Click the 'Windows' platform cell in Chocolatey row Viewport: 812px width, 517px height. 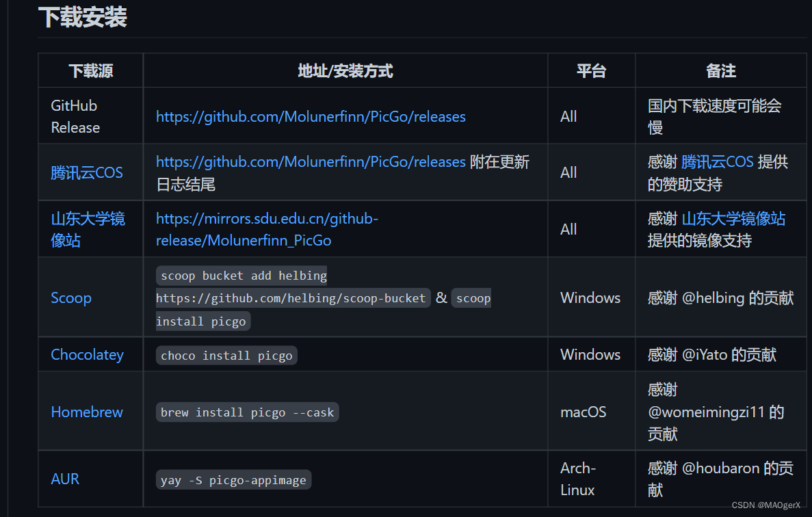[590, 354]
